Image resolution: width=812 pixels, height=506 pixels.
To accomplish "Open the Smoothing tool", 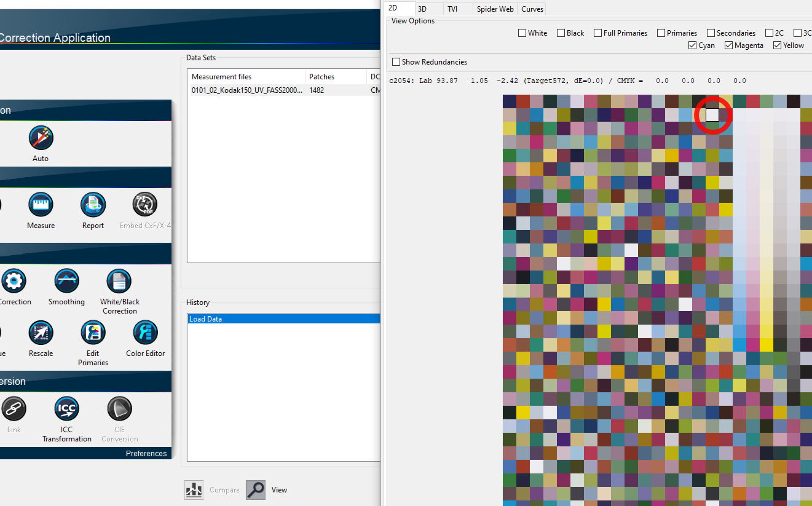I will coord(66,281).
